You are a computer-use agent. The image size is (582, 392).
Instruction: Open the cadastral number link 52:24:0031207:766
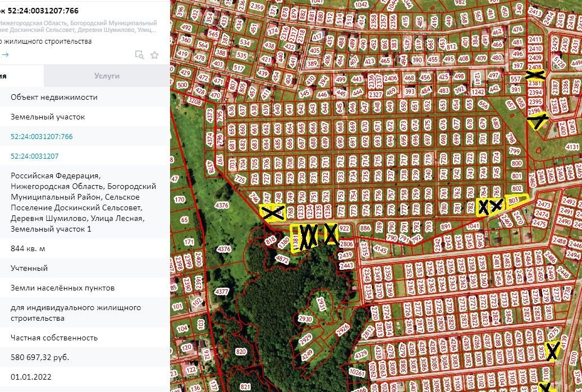pos(42,136)
